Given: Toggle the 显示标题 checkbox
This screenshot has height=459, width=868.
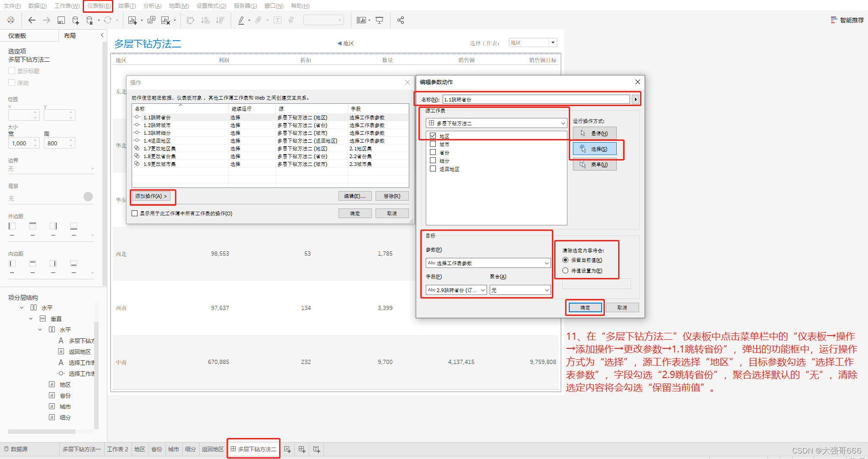Looking at the screenshot, I should [12, 71].
